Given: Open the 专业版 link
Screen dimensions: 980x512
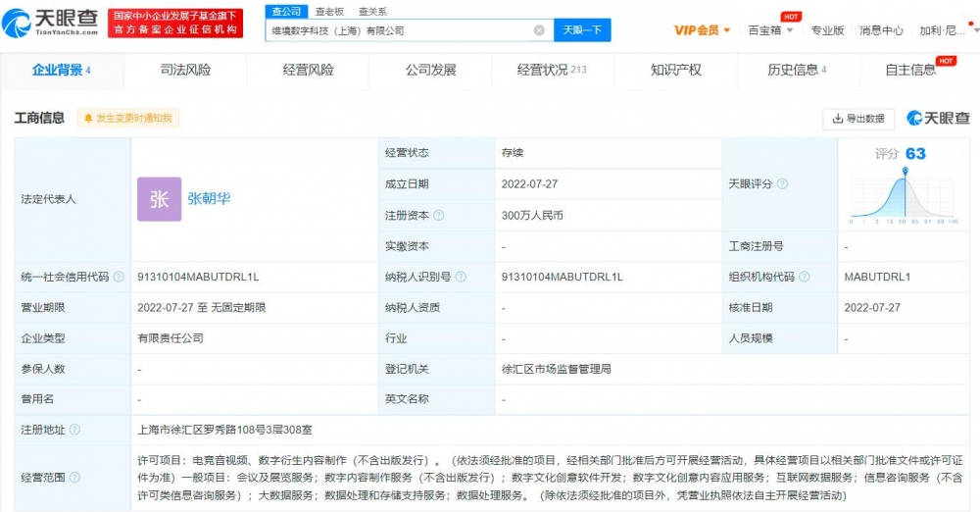Looking at the screenshot, I should [827, 30].
